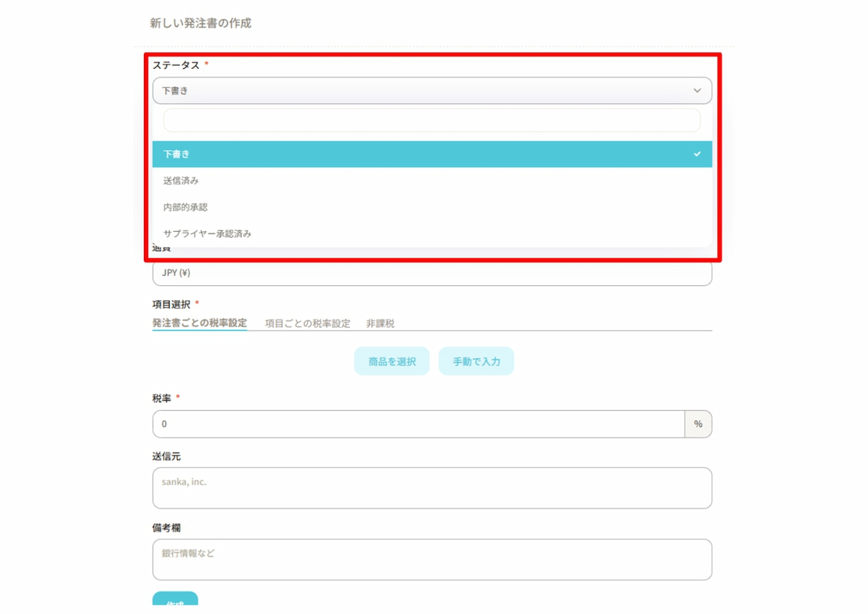Click the 新しい発注書の作成 heading
The height and width of the screenshot is (614, 868).
201,23
